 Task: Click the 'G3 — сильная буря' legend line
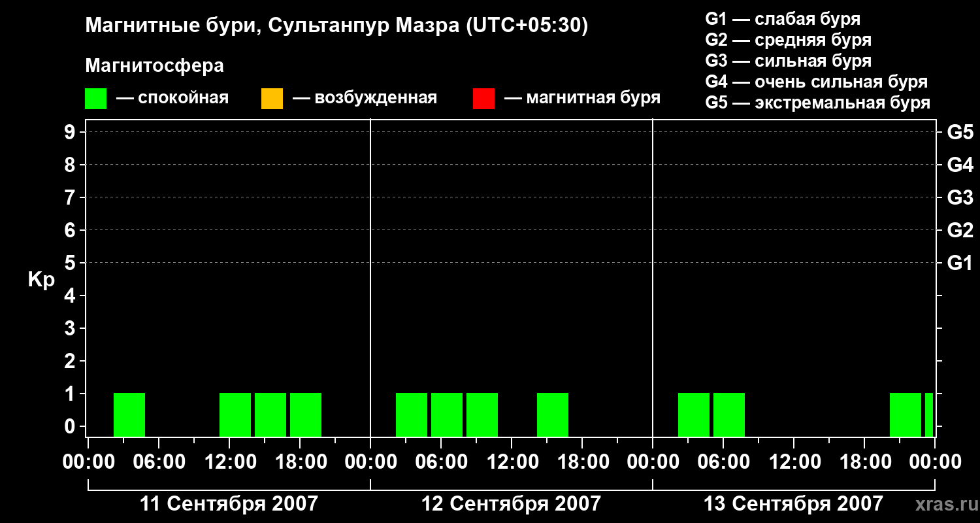[789, 61]
